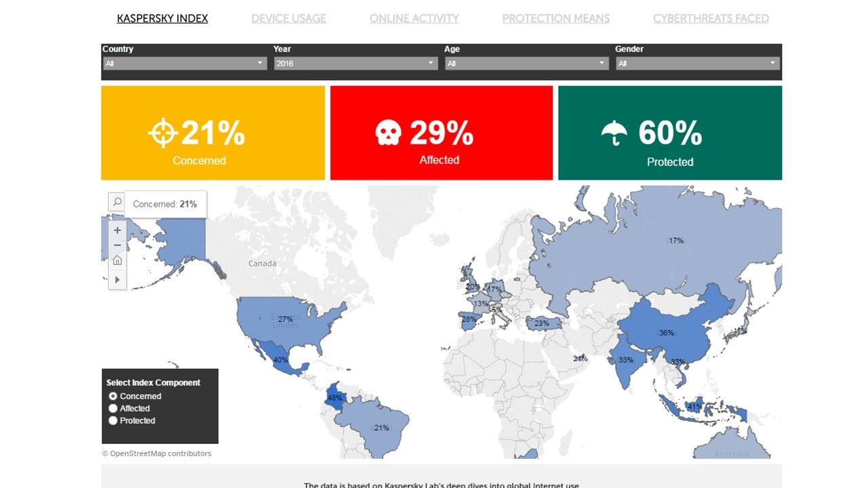Zoom out on the map with minus
The height and width of the screenshot is (488, 868).
pos(117,245)
